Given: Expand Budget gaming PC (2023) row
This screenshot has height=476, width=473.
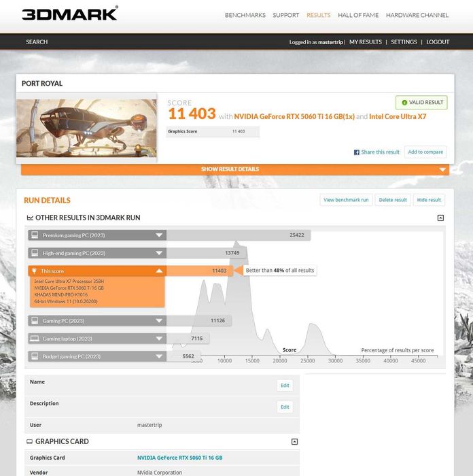Looking at the screenshot, I should pos(97,356).
